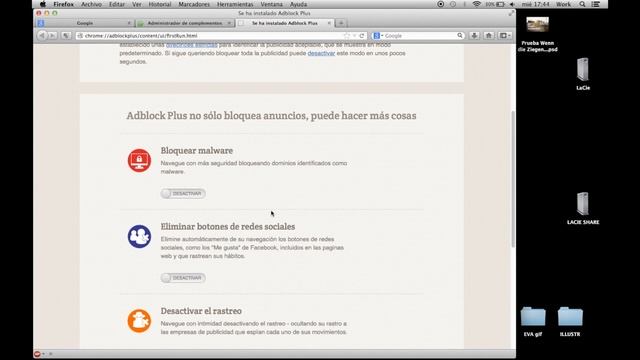Viewport: 640px width, 360px height.
Task: Click the volume speaker icon
Action: pyautogui.click(x=512, y=4)
